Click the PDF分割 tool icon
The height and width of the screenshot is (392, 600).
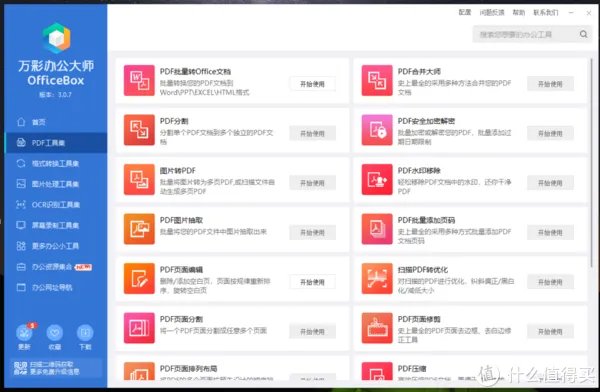139,130
